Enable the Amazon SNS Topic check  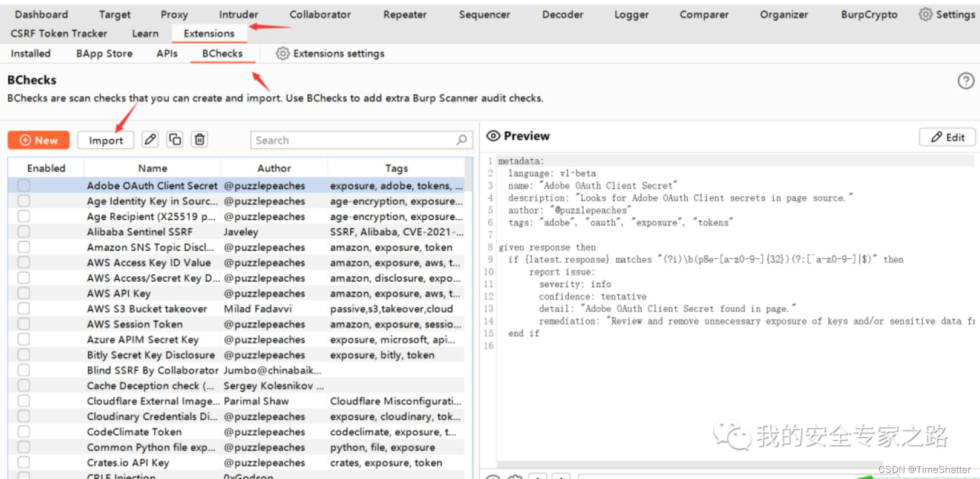[x=24, y=247]
